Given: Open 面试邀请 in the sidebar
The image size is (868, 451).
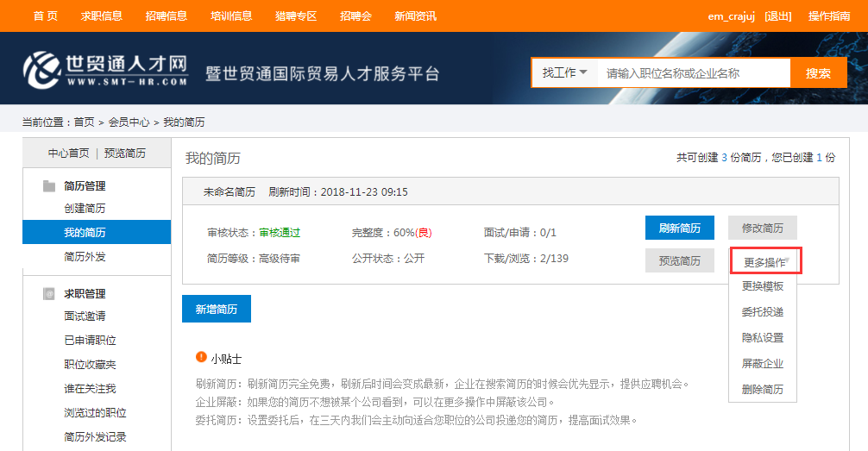Looking at the screenshot, I should pos(85,316).
